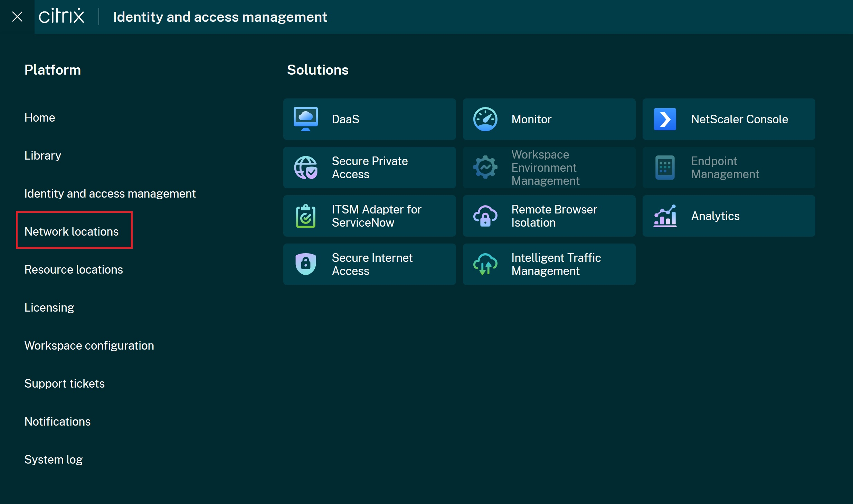Image resolution: width=853 pixels, height=504 pixels.
Task: Open the DaaS solution tile
Action: pyautogui.click(x=369, y=119)
